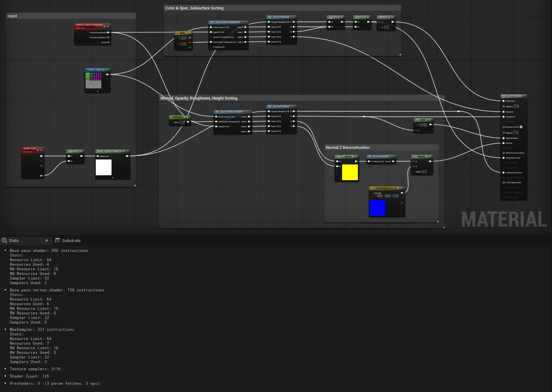This screenshot has width=552, height=392.
Task: Toggle preview icon on Vertex Color node
Action: click(x=38, y=150)
